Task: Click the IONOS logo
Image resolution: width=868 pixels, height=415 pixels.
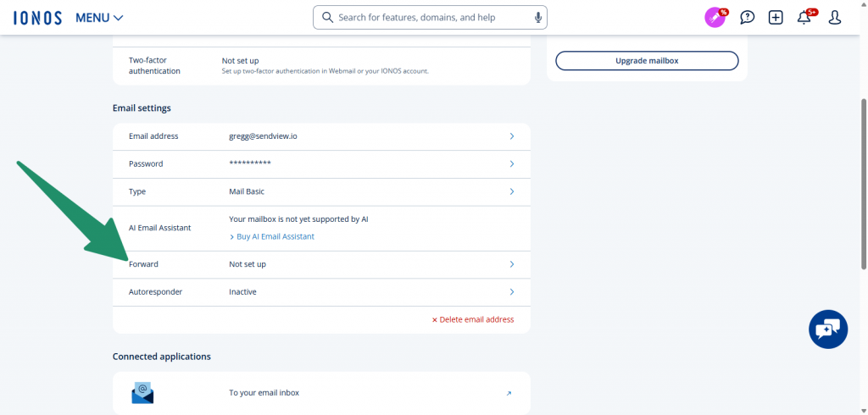Action: coord(37,18)
